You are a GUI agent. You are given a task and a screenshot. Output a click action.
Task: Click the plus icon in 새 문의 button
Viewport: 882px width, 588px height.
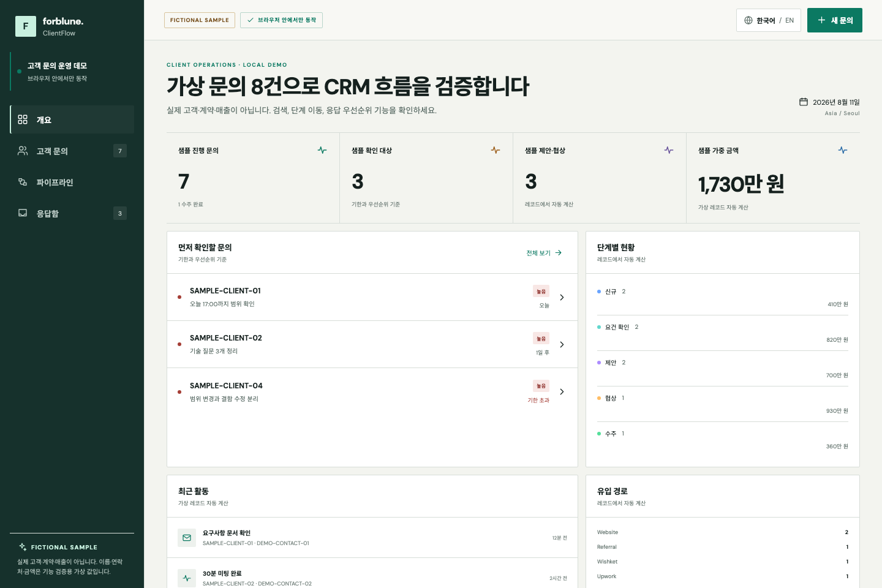point(822,20)
